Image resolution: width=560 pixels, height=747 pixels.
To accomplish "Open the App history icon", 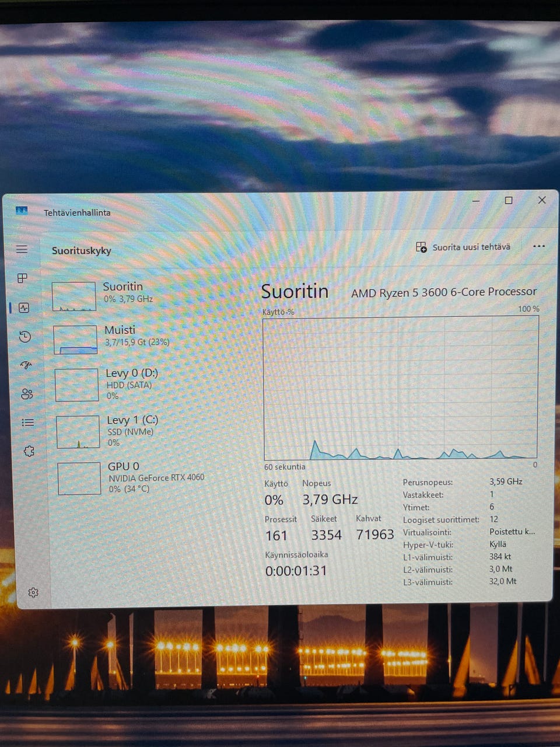I will (24, 337).
